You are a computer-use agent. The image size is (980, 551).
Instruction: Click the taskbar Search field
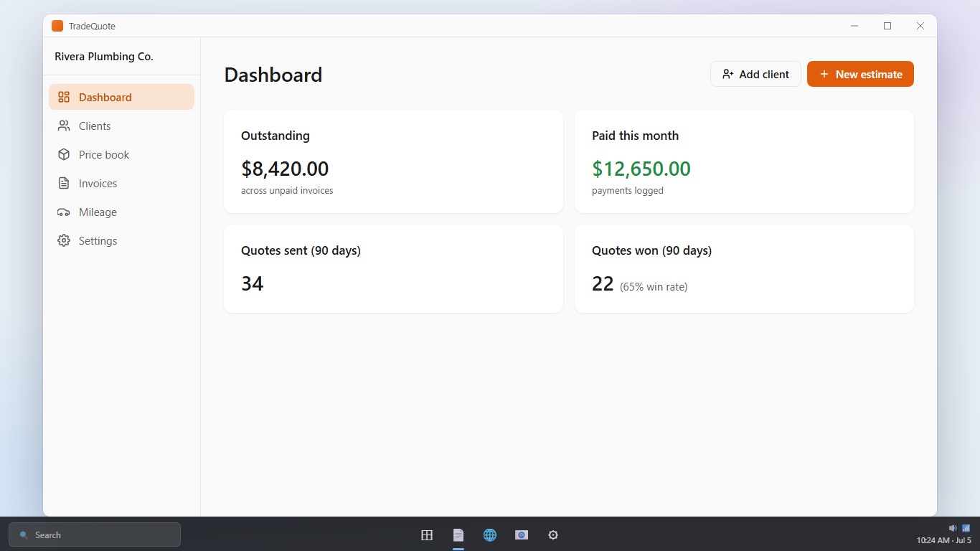95,534
